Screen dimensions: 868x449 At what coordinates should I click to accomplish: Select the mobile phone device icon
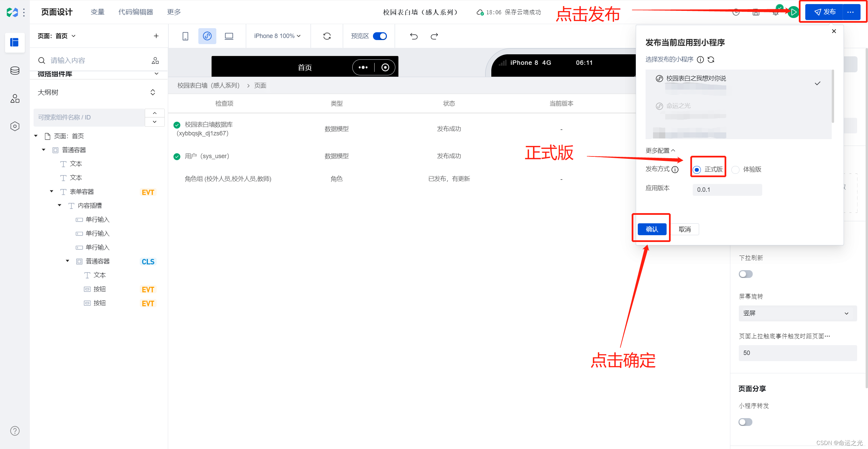185,36
